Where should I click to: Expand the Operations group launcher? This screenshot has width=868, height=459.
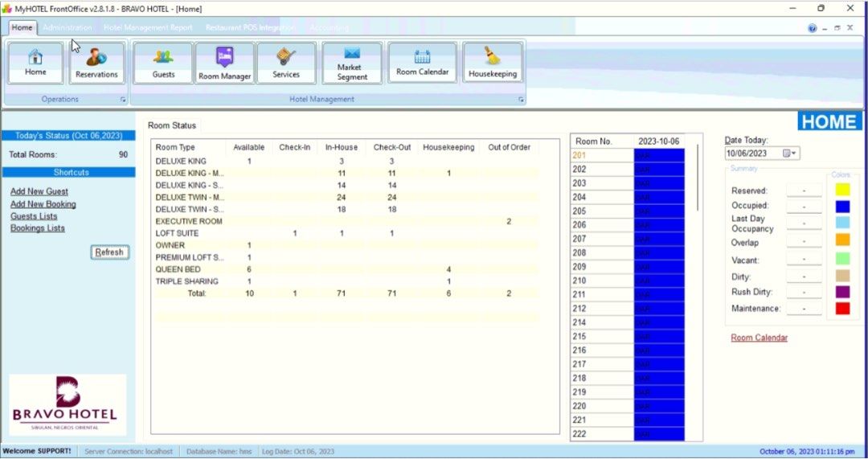point(123,100)
